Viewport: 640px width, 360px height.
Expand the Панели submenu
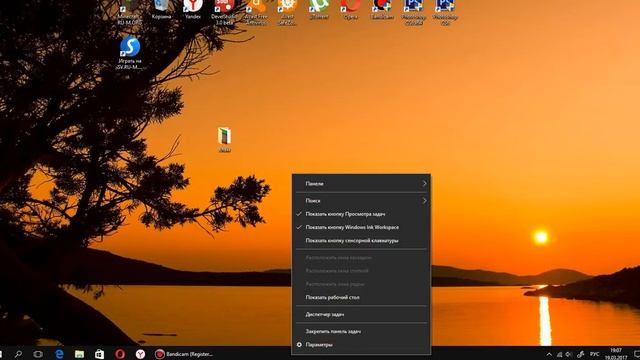pyautogui.click(x=361, y=184)
